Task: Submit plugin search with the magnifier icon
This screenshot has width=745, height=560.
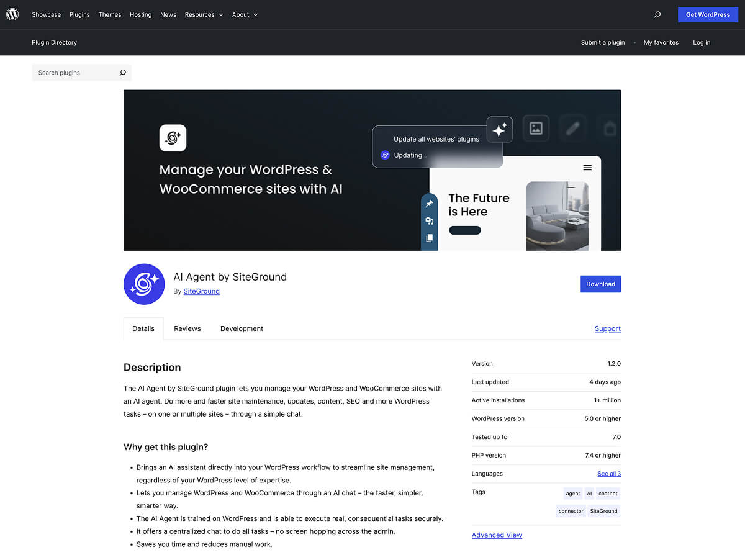Action: [x=122, y=73]
